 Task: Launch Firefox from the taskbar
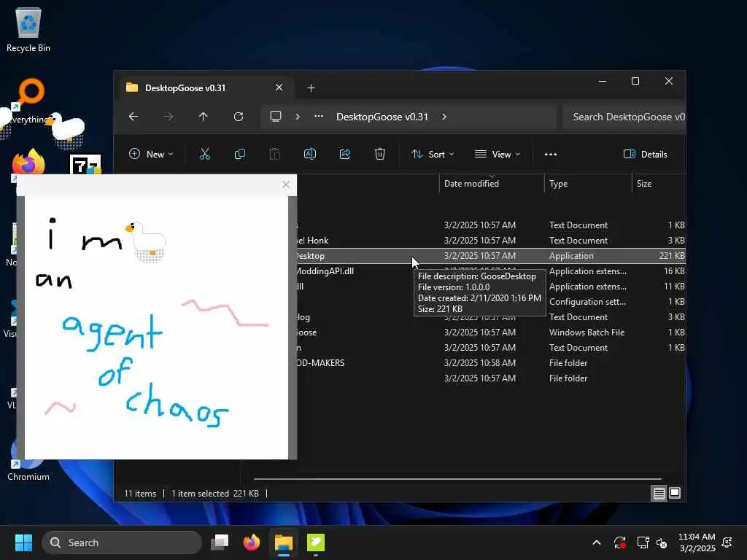252,542
